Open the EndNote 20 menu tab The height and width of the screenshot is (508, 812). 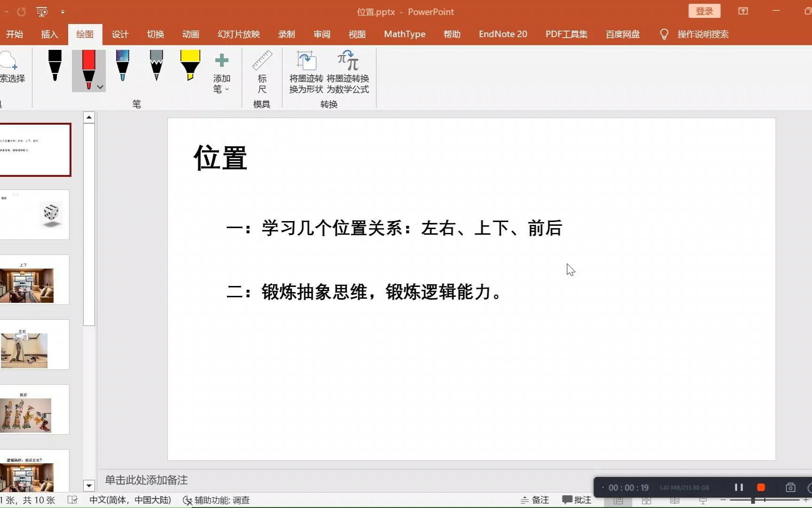coord(502,34)
